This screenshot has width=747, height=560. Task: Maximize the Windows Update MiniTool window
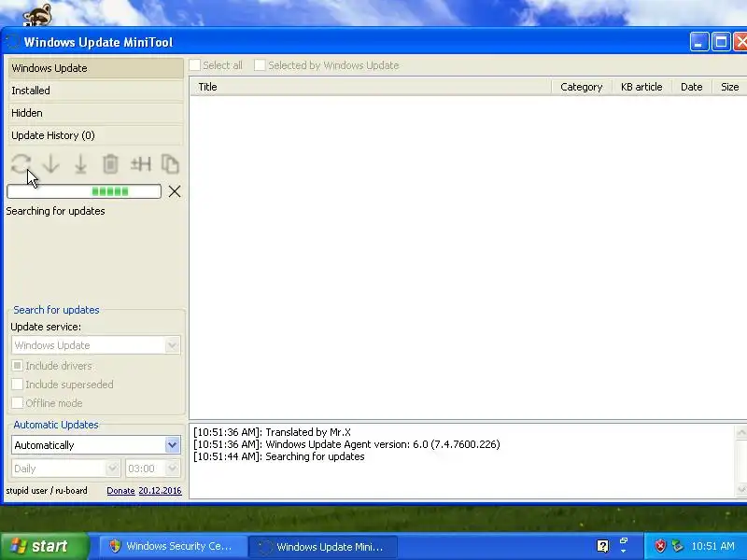721,42
